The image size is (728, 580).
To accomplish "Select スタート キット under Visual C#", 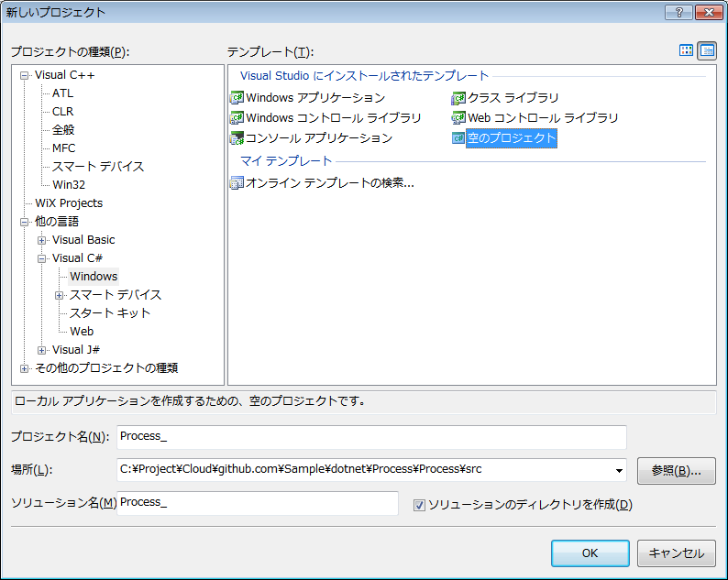I will tap(110, 313).
